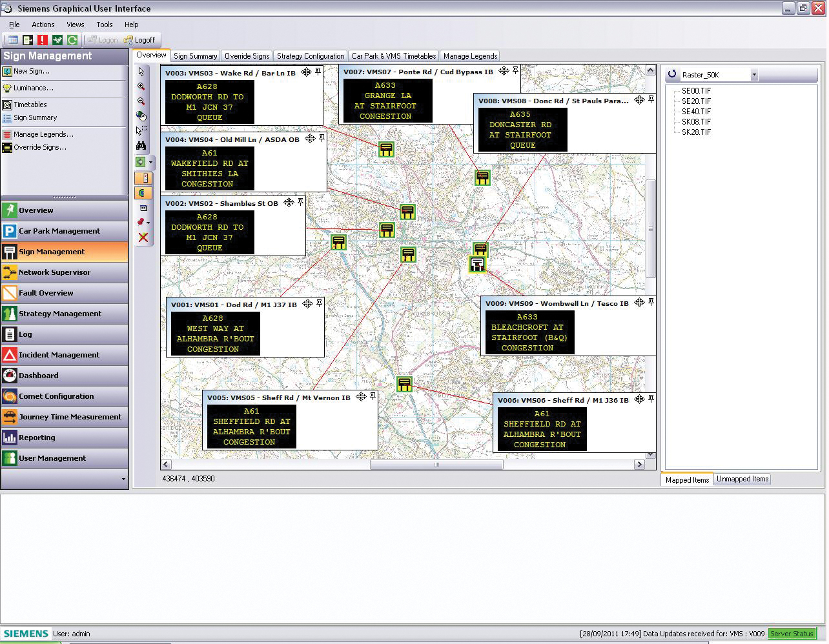Open the File menu
The width and height of the screenshot is (829, 644).
(14, 25)
